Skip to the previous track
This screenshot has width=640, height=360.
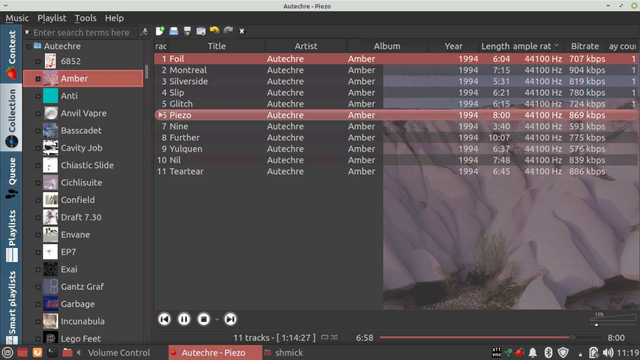click(x=164, y=319)
